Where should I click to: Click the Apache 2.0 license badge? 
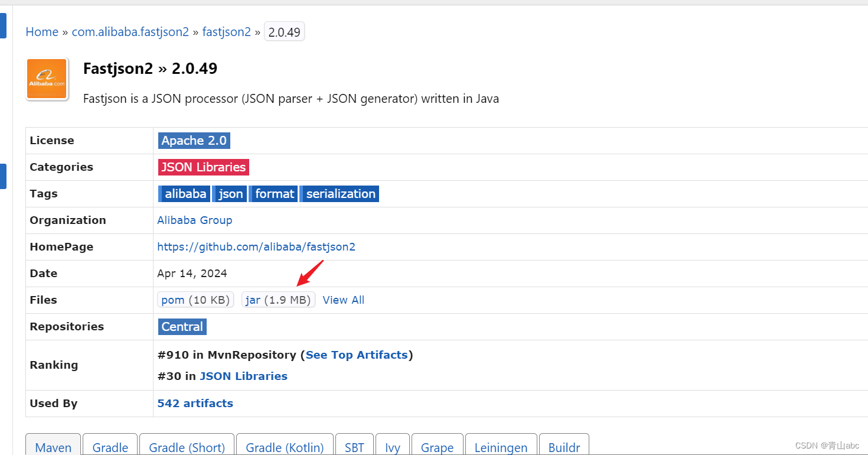[x=194, y=140]
